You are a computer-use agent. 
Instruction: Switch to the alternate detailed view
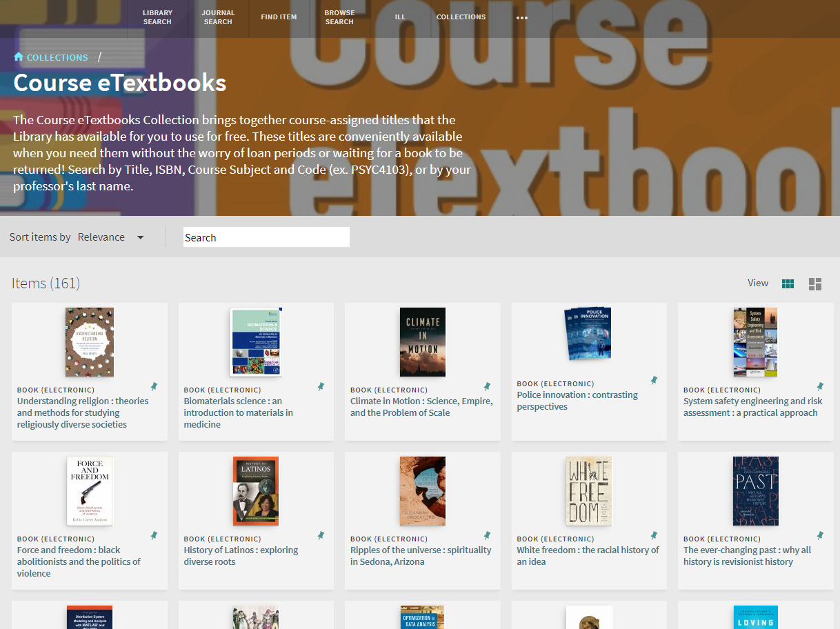[814, 283]
